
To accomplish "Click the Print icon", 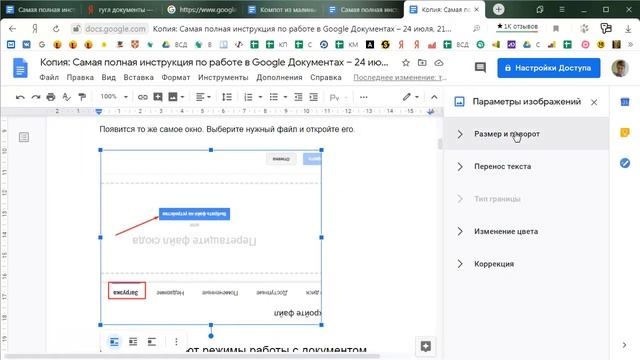I will click(x=51, y=97).
